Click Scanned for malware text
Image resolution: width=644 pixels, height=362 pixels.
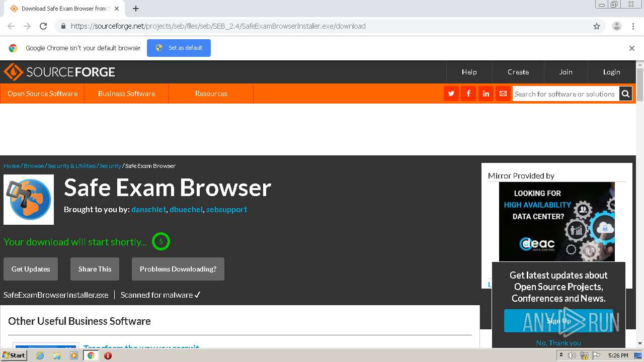coord(156,295)
